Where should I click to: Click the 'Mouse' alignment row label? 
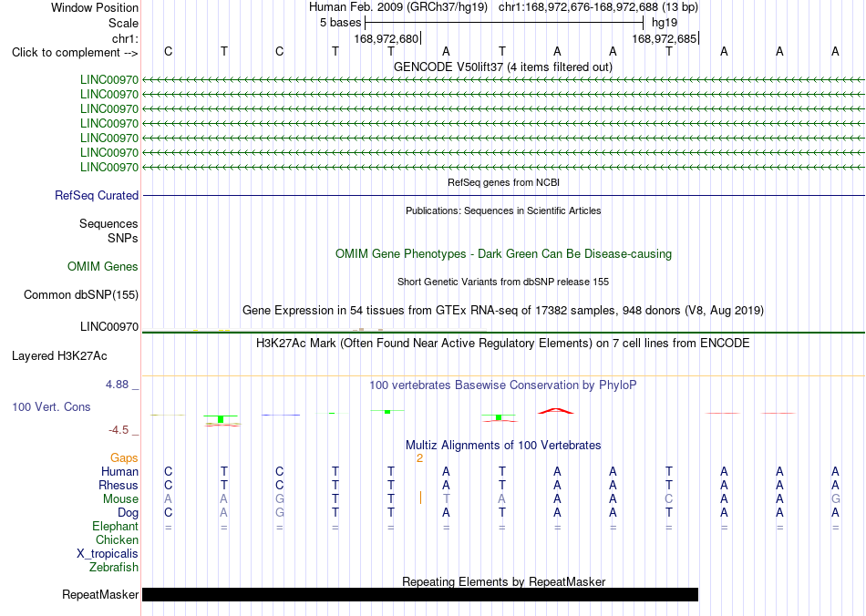[x=120, y=499]
